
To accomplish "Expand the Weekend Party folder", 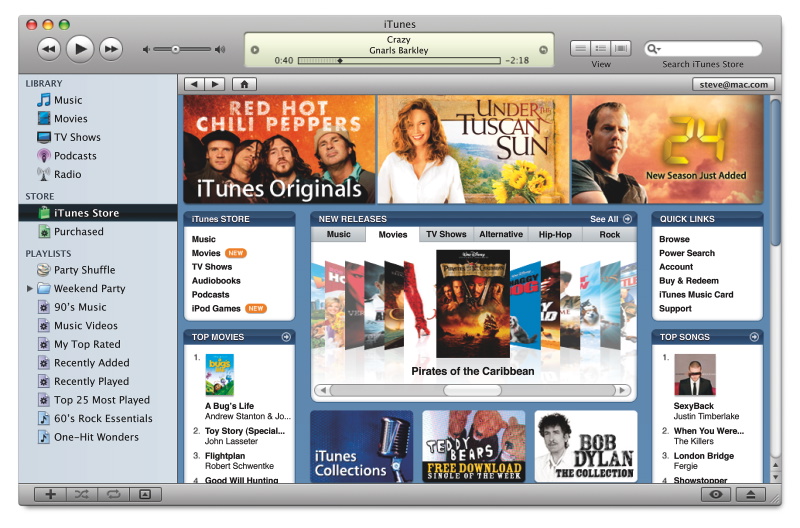I will click(30, 289).
